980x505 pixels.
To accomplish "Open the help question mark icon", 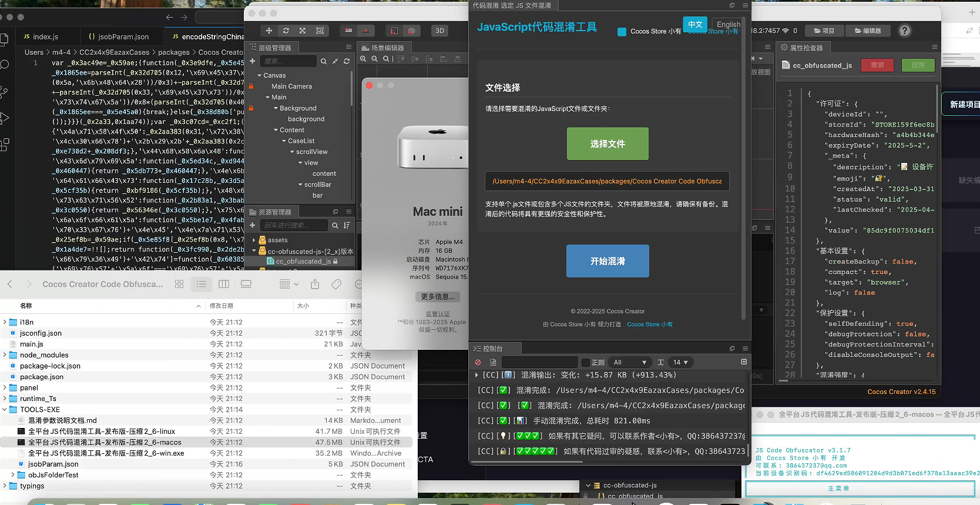I will point(905,31).
